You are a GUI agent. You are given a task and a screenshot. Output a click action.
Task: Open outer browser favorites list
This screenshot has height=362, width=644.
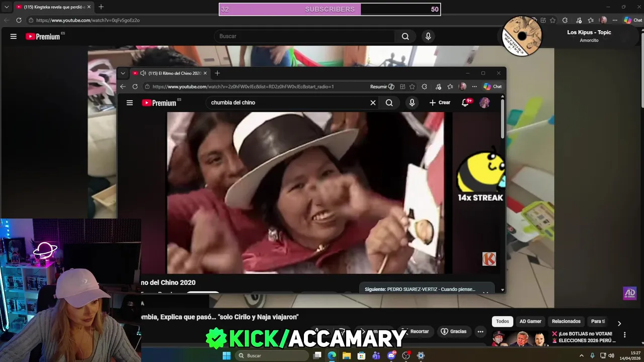[590, 20]
